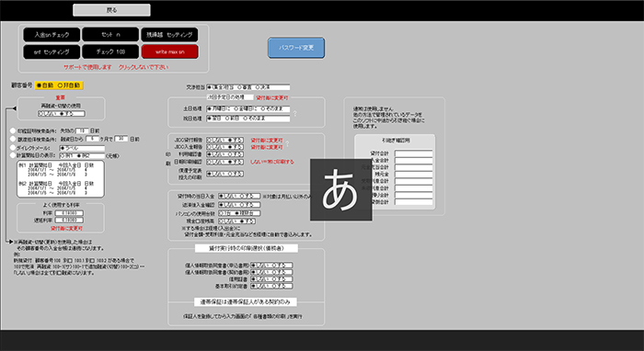Select する for 基本取引約定書
Screen dimensions: 644x351
pyautogui.click(x=278, y=286)
